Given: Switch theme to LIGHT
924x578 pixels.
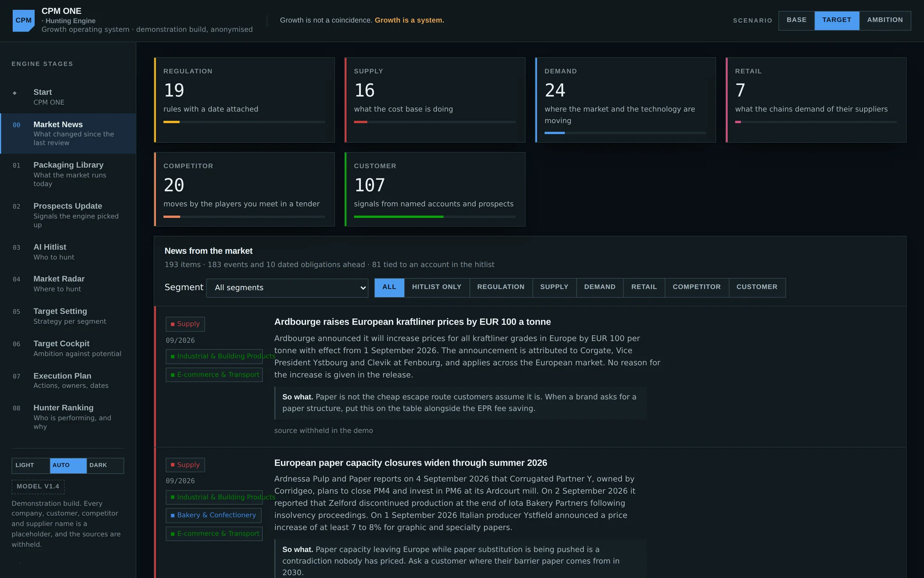Looking at the screenshot, I should tap(31, 465).
